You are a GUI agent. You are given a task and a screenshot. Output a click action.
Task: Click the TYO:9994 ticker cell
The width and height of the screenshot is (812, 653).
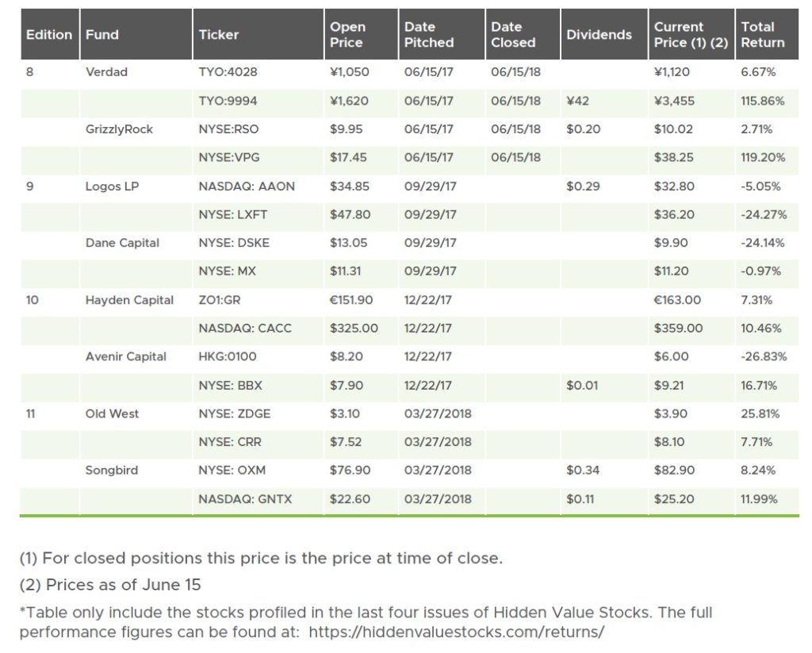228,101
